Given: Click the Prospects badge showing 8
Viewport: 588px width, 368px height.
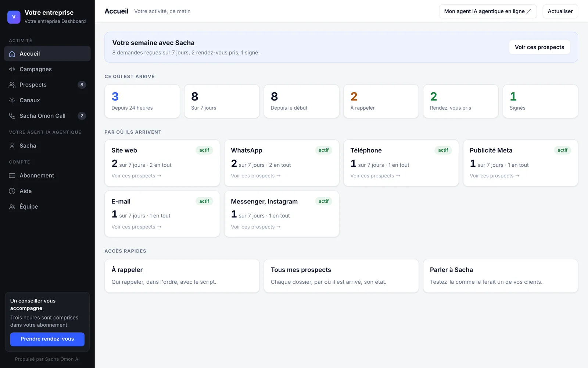Looking at the screenshot, I should tap(82, 85).
